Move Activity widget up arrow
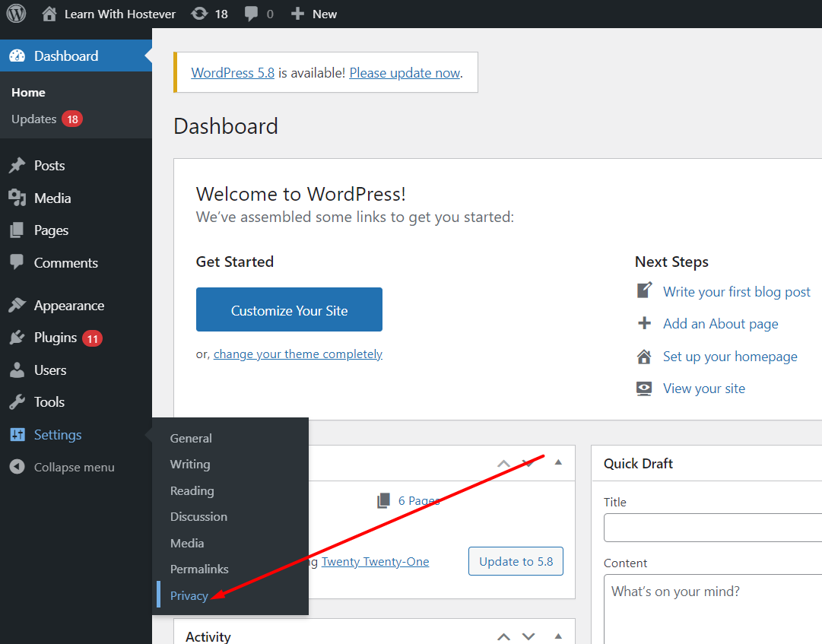822x644 pixels. tap(504, 636)
